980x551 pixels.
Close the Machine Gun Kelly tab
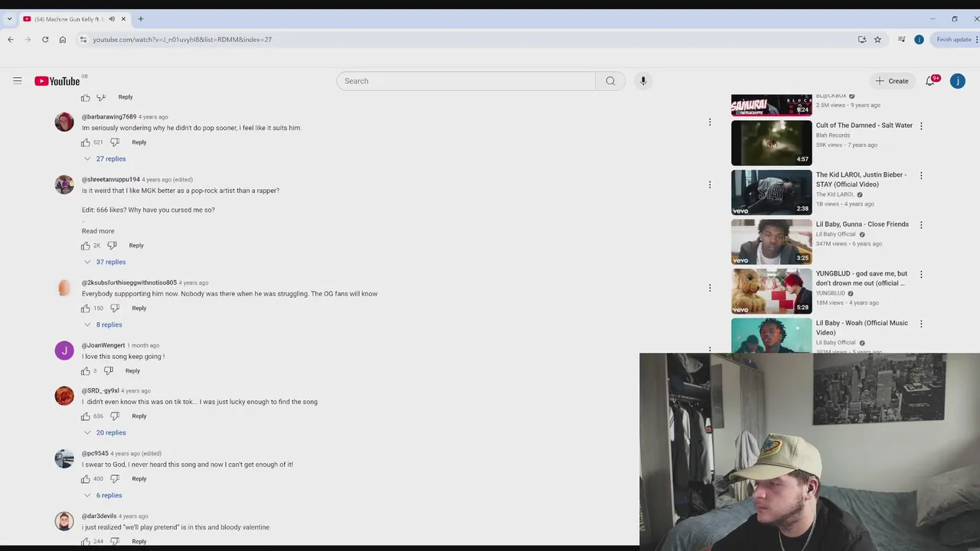click(x=123, y=19)
